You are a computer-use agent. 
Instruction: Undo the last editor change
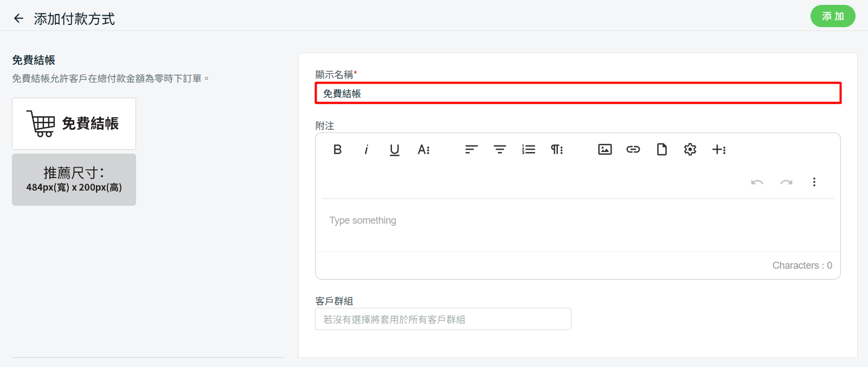point(757,182)
